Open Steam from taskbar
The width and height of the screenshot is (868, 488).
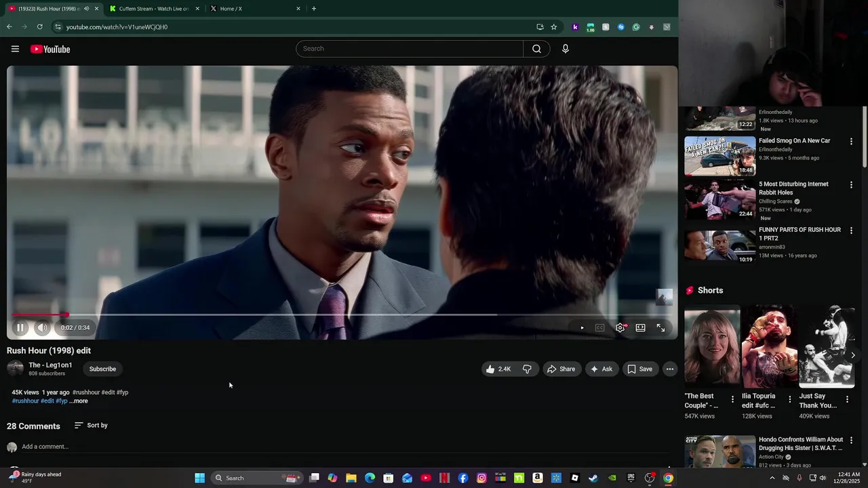[593, 479]
